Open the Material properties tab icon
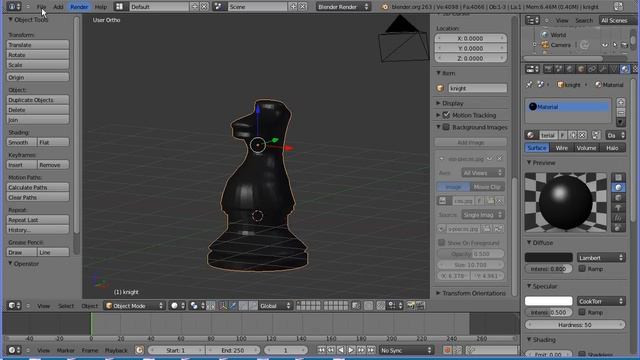Image resolution: width=640 pixels, height=360 pixels. coord(625,69)
